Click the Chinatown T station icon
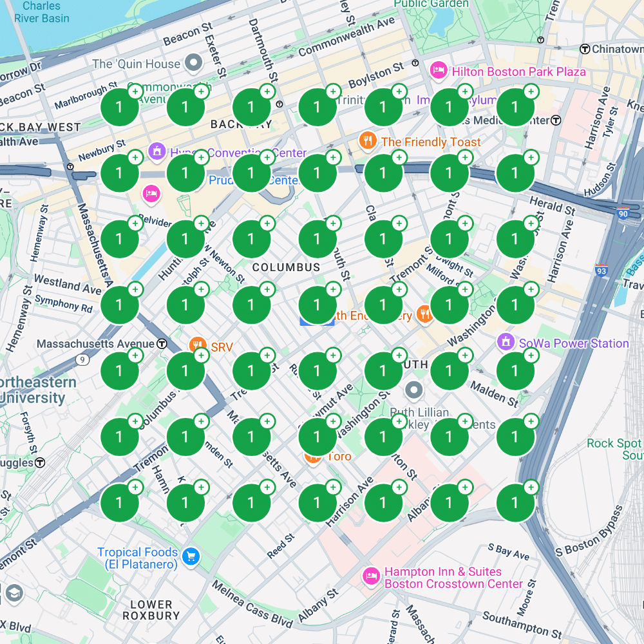The width and height of the screenshot is (644, 644). click(x=585, y=50)
